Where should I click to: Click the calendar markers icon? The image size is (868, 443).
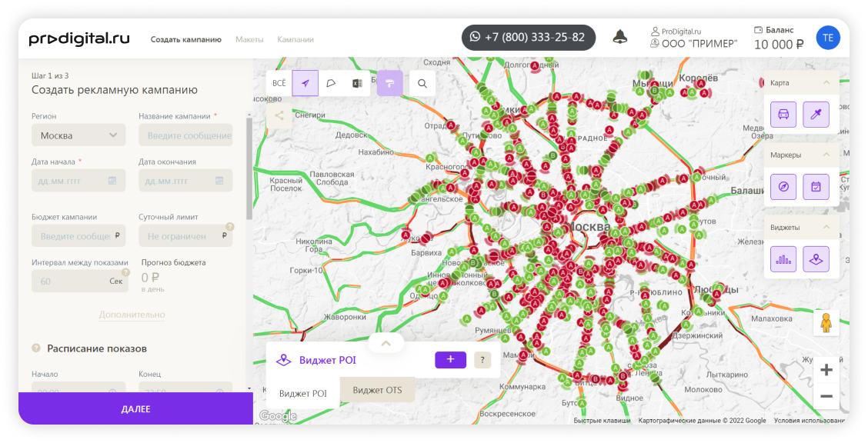[x=816, y=187]
